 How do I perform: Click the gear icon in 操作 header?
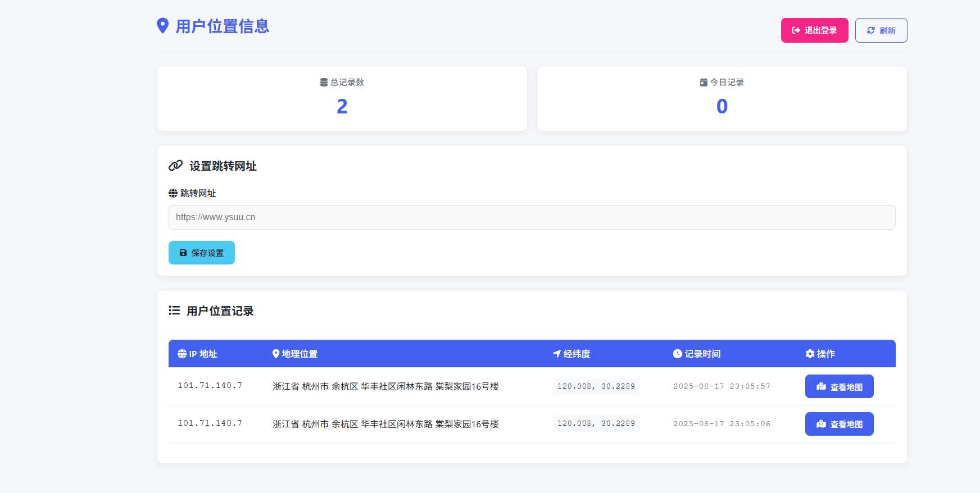click(810, 354)
